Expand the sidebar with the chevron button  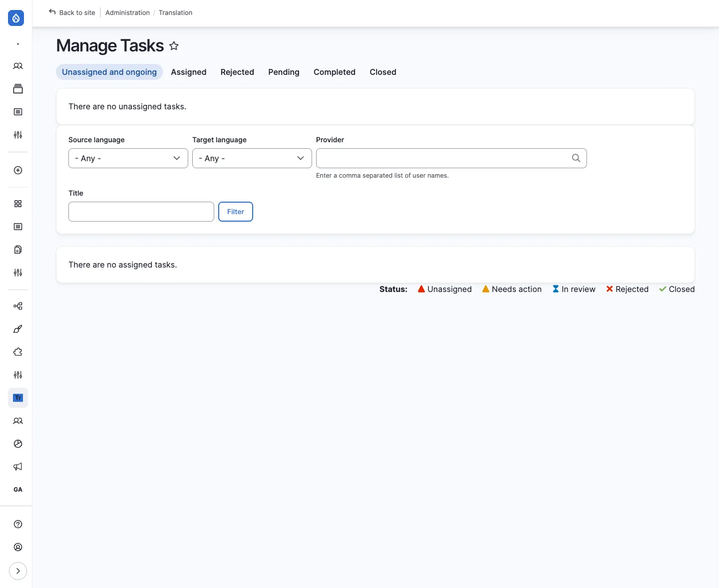click(x=18, y=571)
